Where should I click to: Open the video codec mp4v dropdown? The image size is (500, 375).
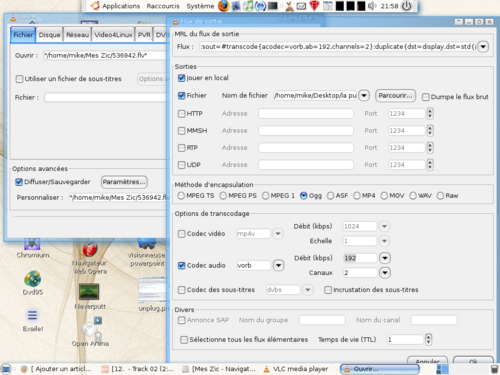pos(278,234)
